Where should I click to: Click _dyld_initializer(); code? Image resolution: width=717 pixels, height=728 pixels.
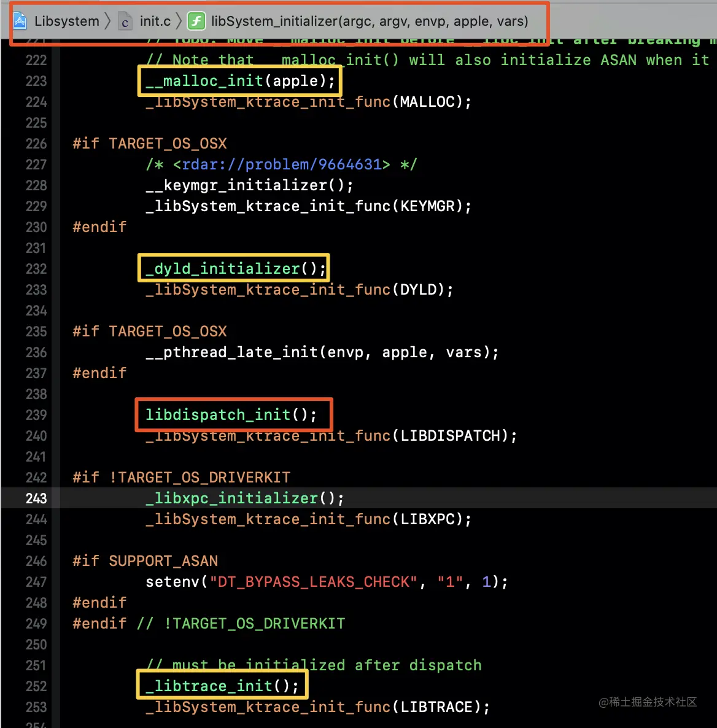click(x=236, y=269)
